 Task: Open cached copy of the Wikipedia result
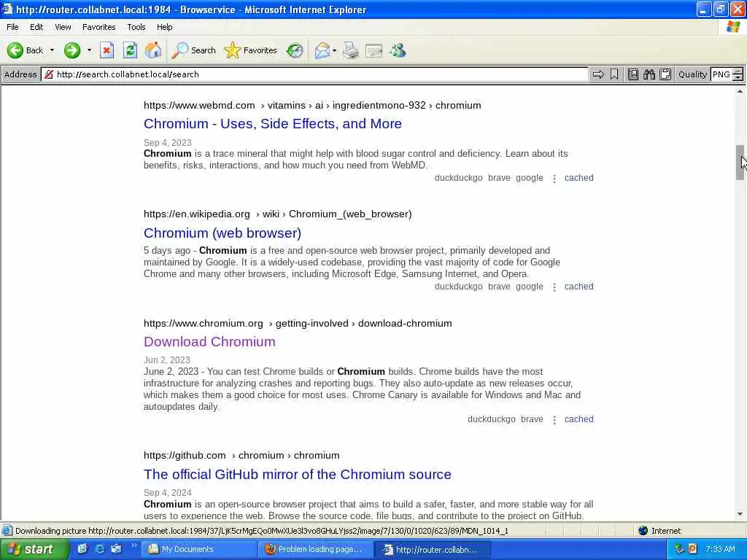coord(578,286)
